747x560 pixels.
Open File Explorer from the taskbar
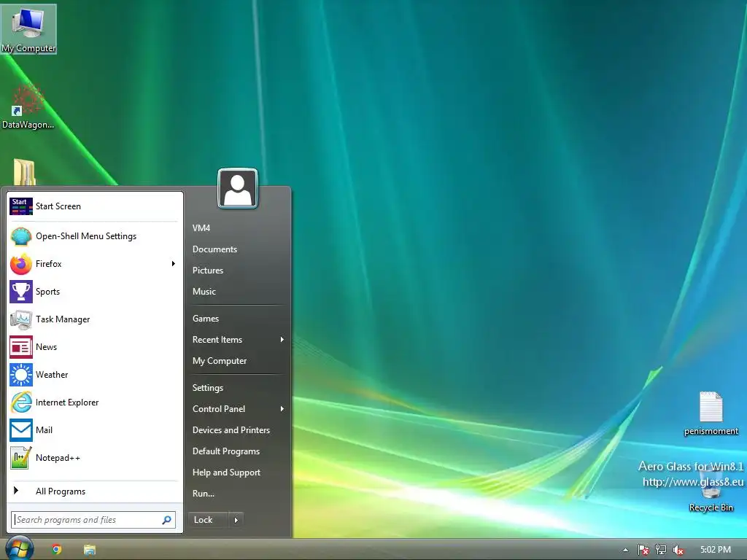pyautogui.click(x=90, y=550)
